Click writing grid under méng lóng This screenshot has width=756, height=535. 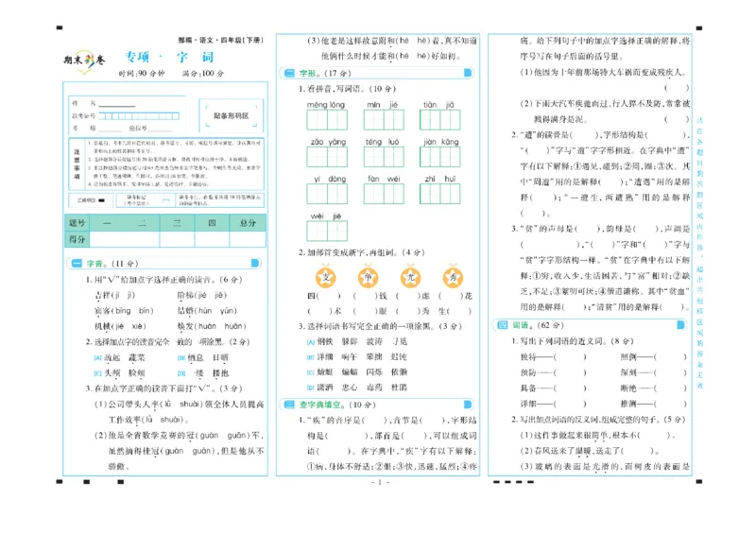(327, 120)
